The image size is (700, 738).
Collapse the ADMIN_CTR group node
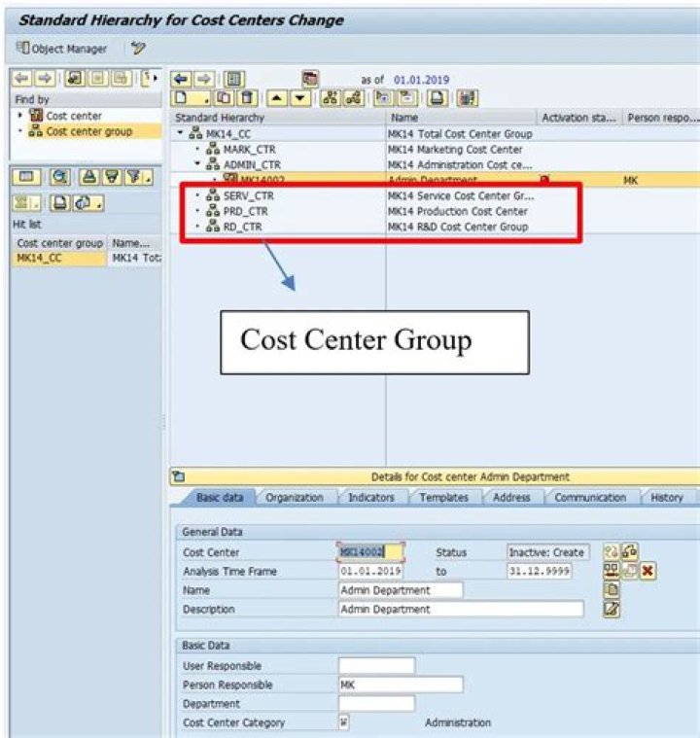pos(197,165)
